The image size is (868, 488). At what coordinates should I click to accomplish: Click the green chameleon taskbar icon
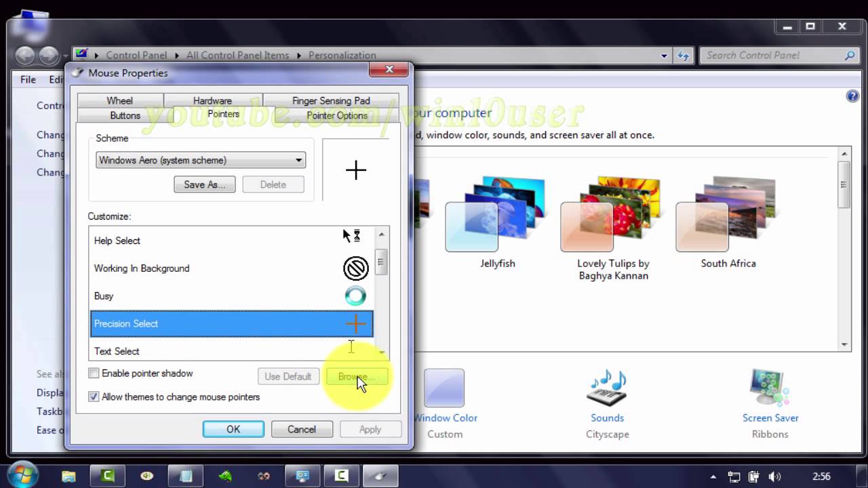pos(224,476)
